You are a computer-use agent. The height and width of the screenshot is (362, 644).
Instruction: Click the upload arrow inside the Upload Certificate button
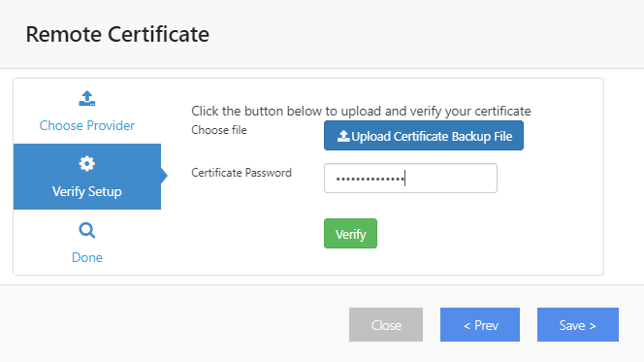click(343, 136)
